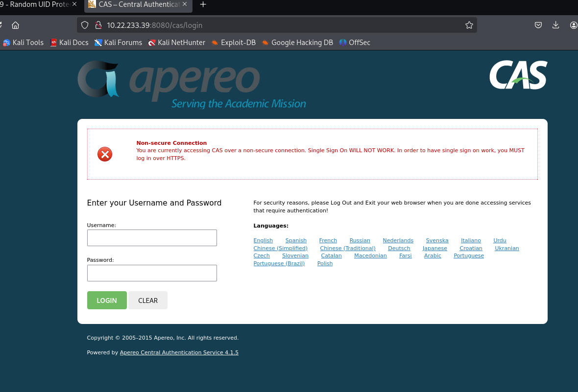The image size is (578, 392).
Task: Select the Chinese (Simplified) language link
Action: (x=281, y=248)
